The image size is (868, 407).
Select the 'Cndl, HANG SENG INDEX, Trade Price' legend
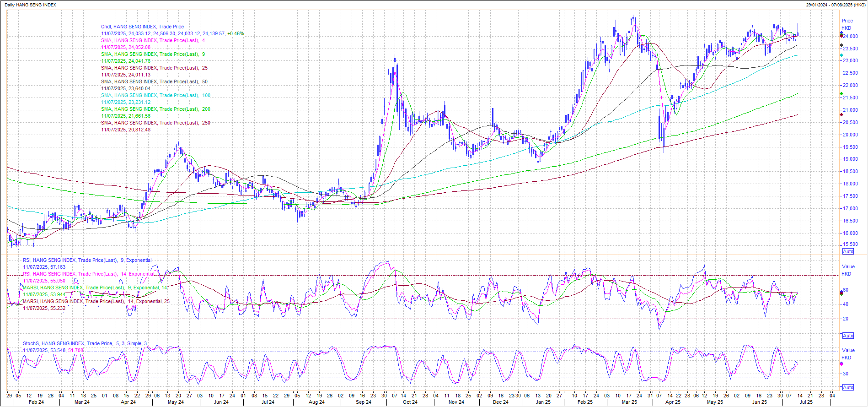[x=142, y=27]
